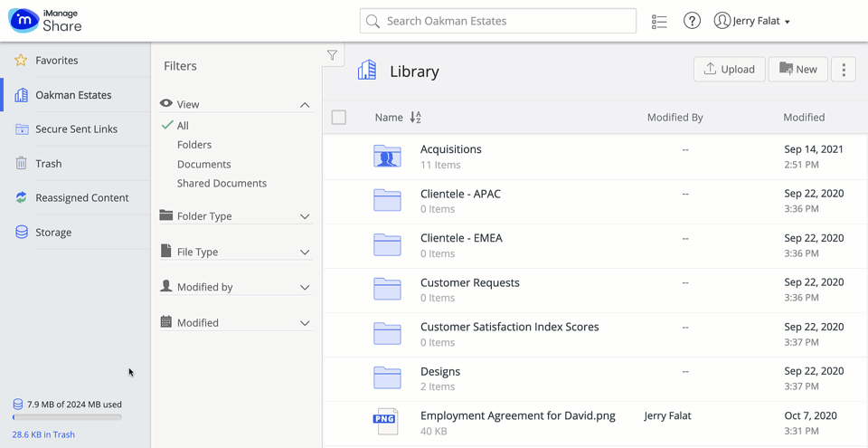Open the Acquisitions shared folder icon
The width and height of the screenshot is (868, 448).
tap(387, 156)
